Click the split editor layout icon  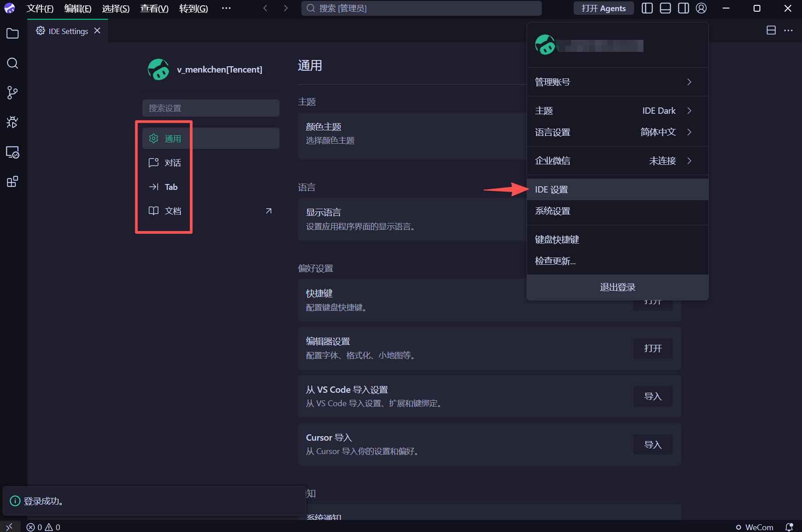(771, 30)
